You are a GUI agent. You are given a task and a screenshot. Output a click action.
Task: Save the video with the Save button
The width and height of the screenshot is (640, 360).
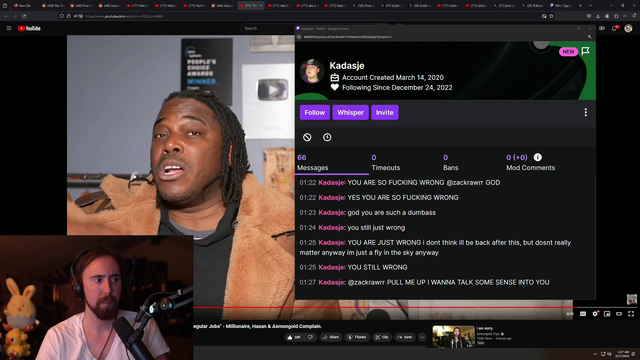pos(405,337)
